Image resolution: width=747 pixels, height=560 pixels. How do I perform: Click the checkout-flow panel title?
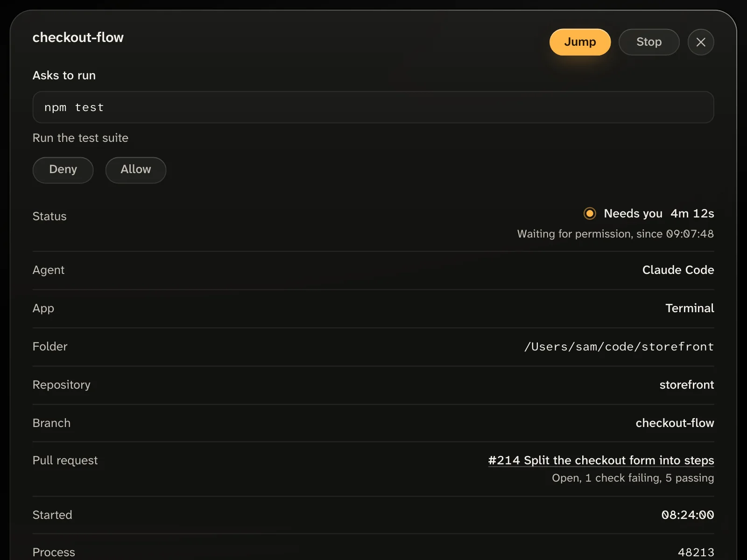pyautogui.click(x=78, y=37)
